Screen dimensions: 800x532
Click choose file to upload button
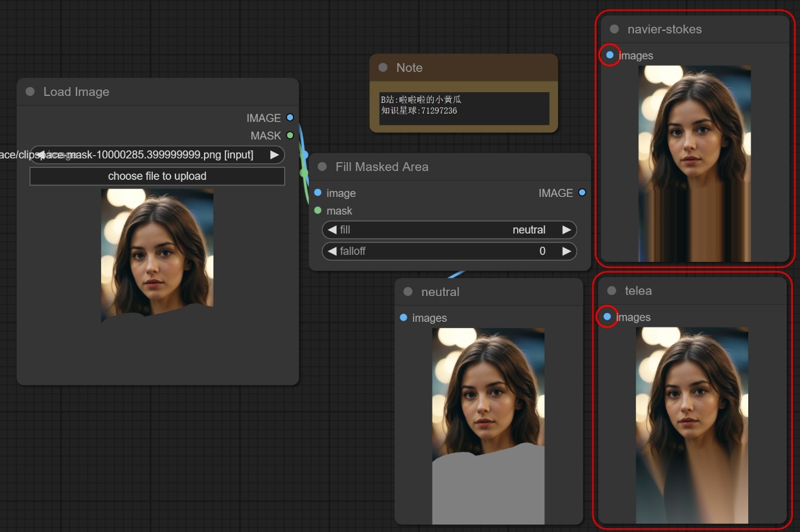[157, 176]
